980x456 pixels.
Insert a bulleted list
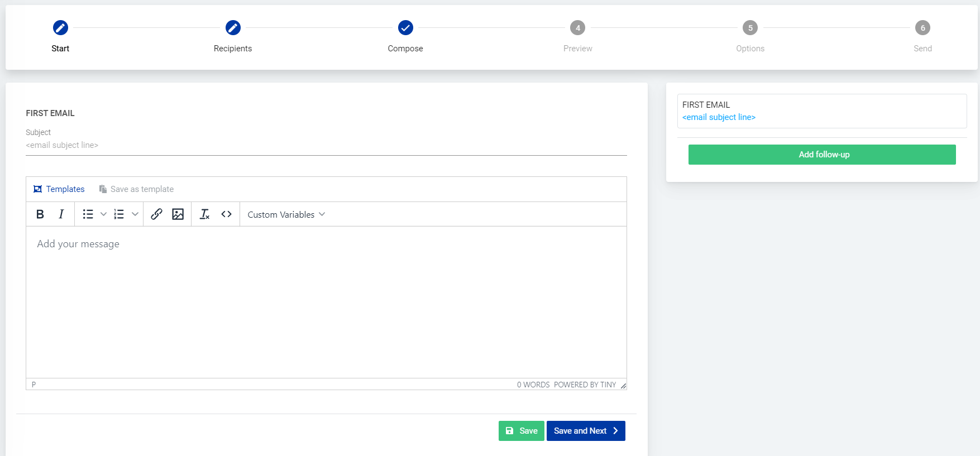pos(88,214)
